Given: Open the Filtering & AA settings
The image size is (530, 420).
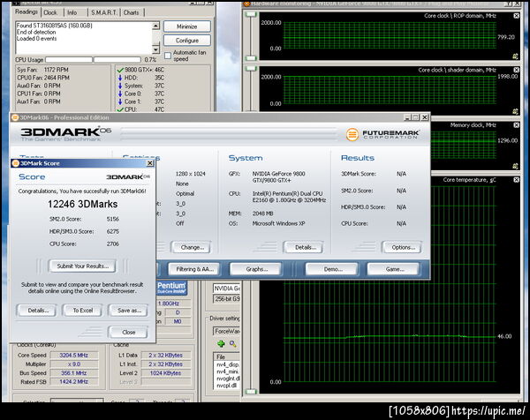Looking at the screenshot, I should [194, 269].
